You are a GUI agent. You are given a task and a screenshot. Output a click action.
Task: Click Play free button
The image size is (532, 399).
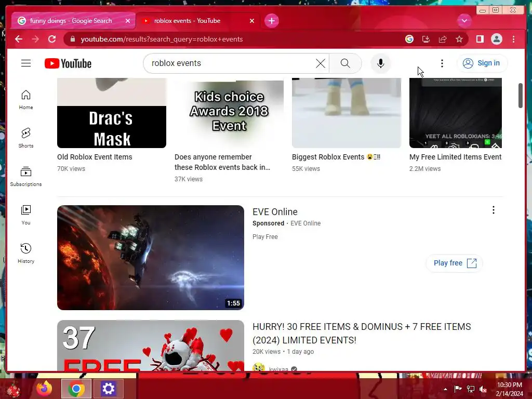click(454, 263)
